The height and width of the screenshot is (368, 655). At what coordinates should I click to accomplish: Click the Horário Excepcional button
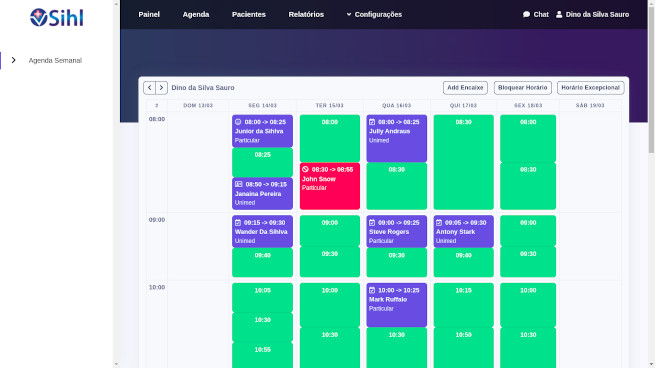tap(591, 88)
